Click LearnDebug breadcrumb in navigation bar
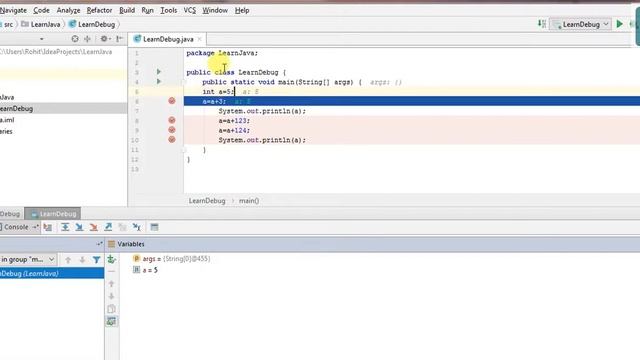640x360 pixels. 92,24
